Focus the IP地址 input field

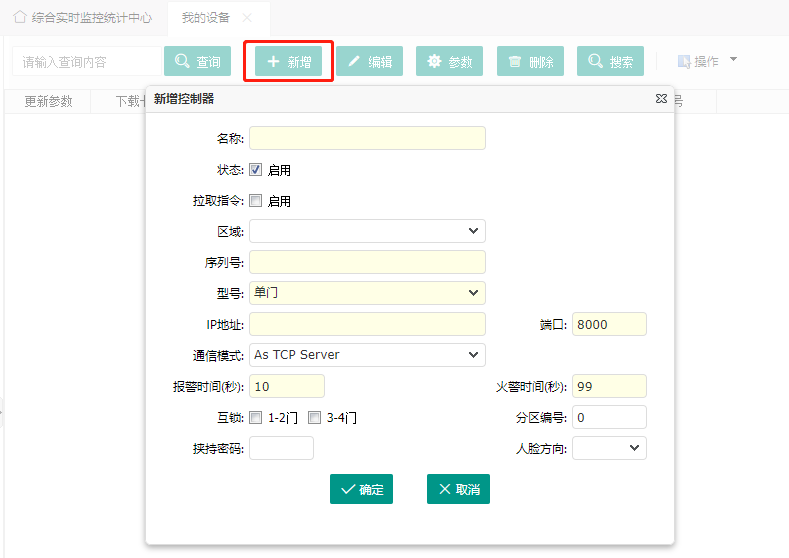(x=367, y=324)
